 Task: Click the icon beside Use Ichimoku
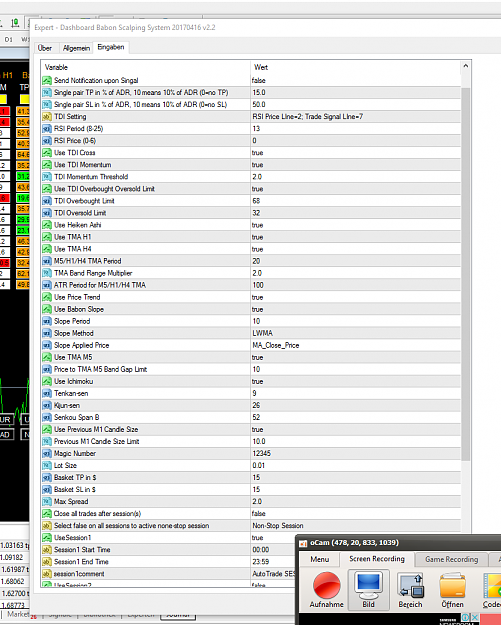[47, 381]
